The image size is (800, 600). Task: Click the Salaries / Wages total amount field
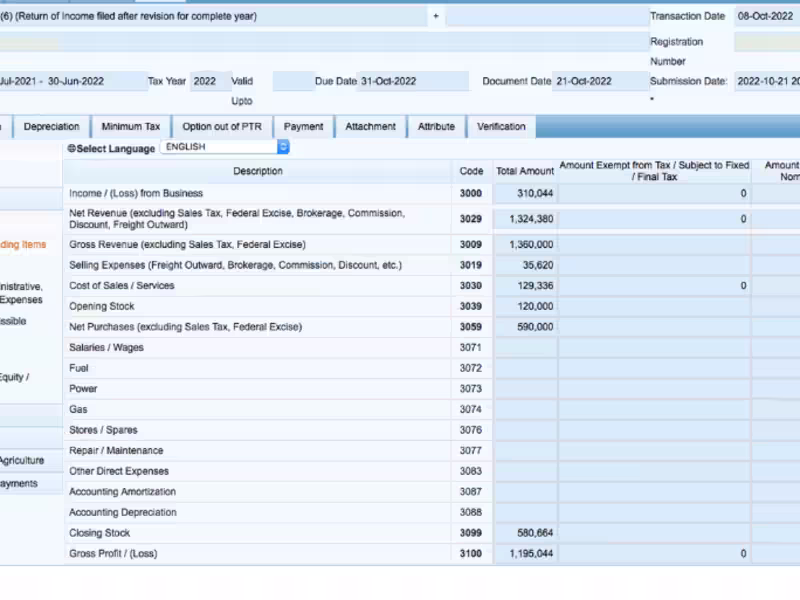525,347
